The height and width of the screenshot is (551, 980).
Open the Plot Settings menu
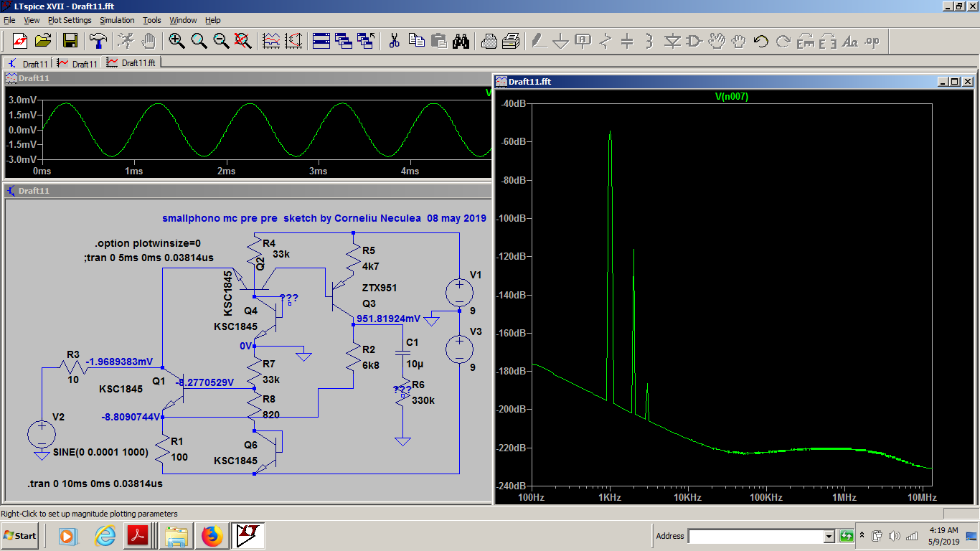point(70,20)
